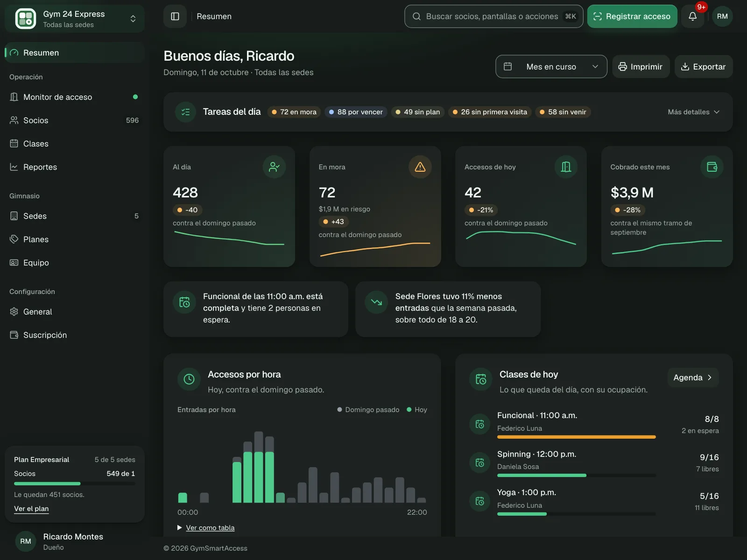Toggle the Hoy legend entry
This screenshot has width=747, height=560.
(417, 410)
